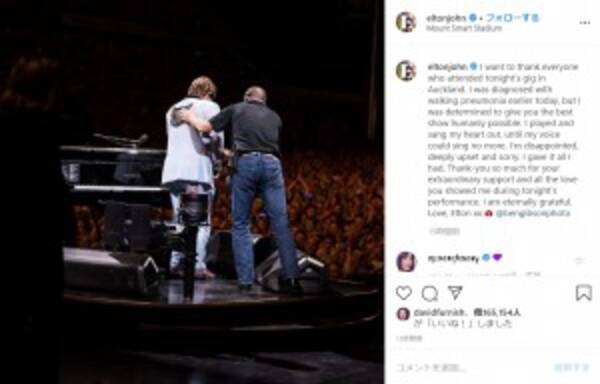Click the eltonjohn avatar next to caption
The width and height of the screenshot is (600, 384).
pos(406,70)
